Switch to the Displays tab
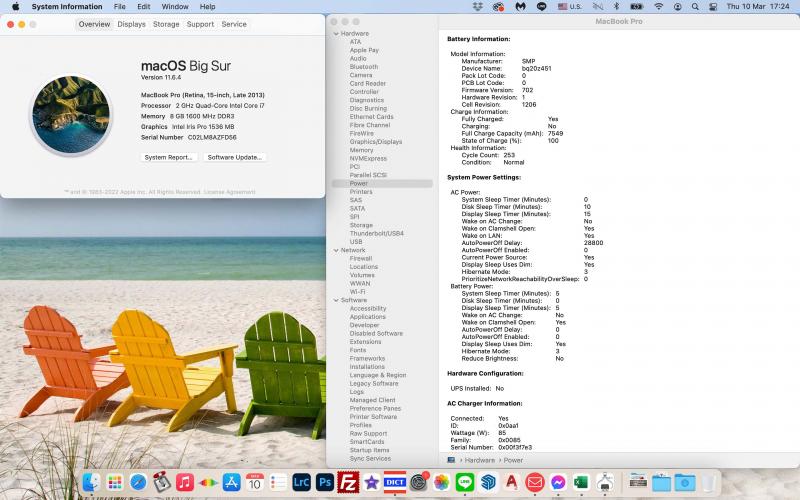The image size is (800, 500). coord(131,24)
